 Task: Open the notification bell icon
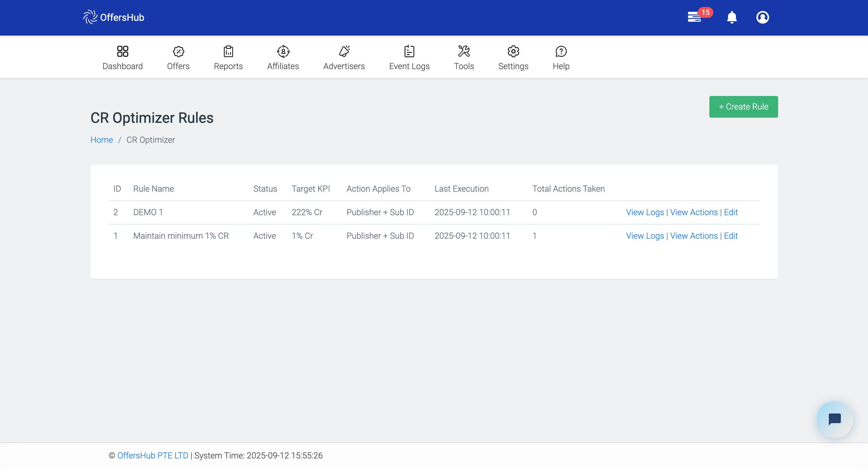click(732, 17)
